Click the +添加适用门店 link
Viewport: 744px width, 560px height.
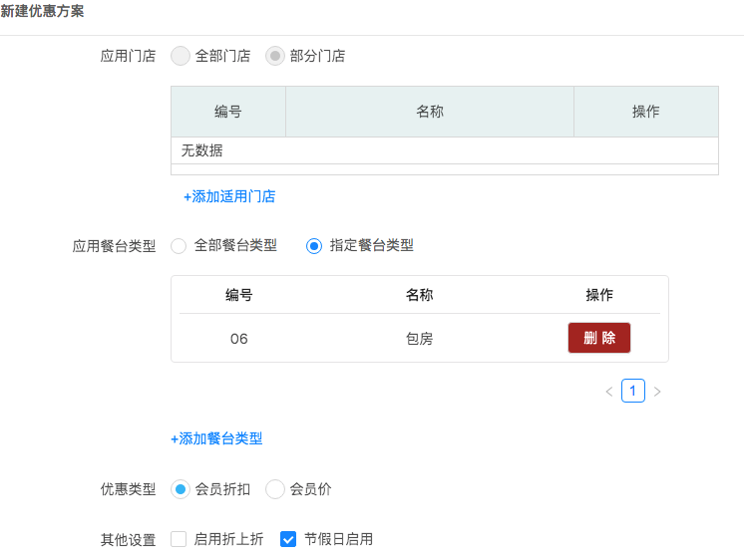[x=229, y=196]
